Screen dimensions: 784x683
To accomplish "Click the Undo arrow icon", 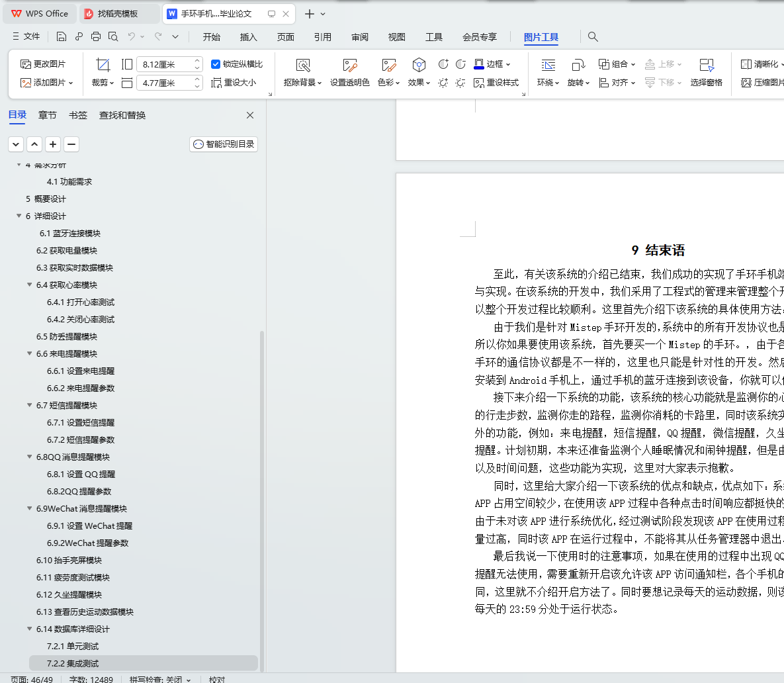I will [x=132, y=36].
